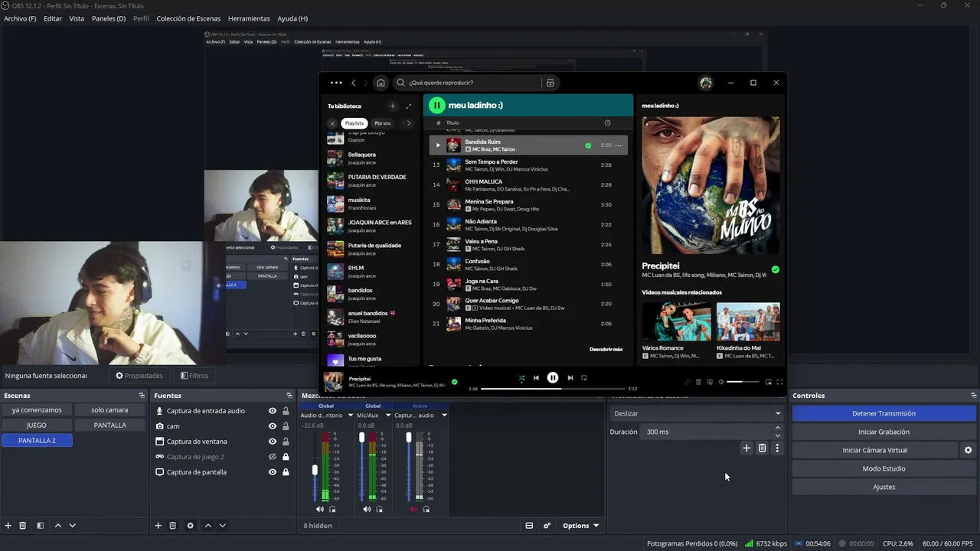Undock the Controles panel
Screen dimensions: 980x551
click(974, 396)
